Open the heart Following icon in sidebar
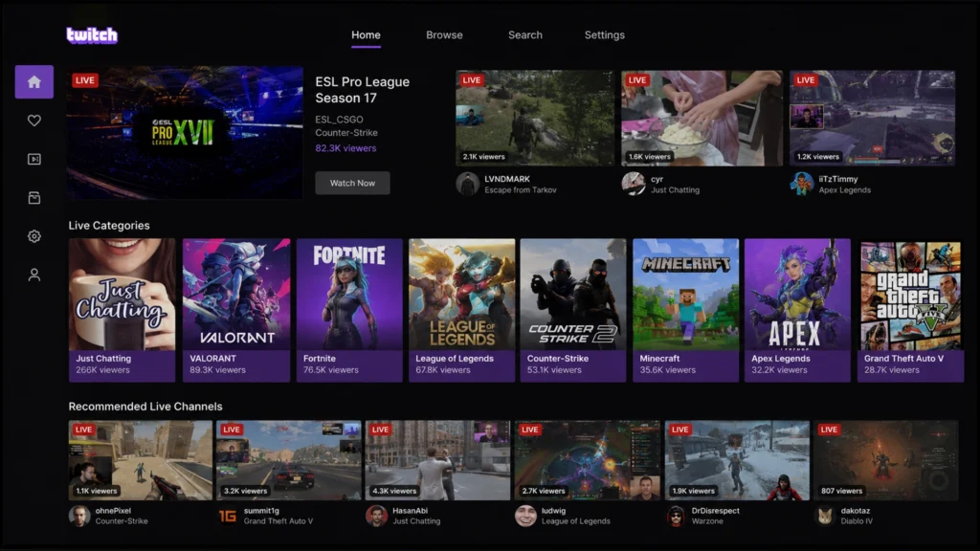 (34, 121)
